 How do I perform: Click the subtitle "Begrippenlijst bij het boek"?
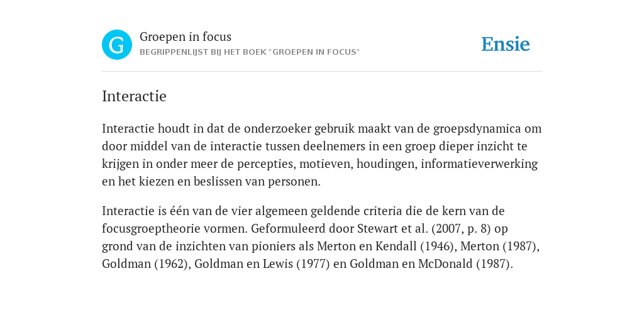(203, 52)
